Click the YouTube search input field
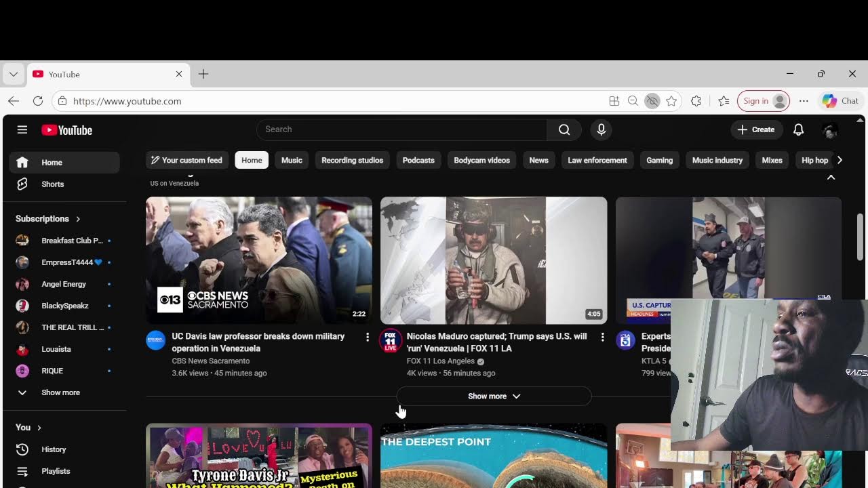The height and width of the screenshot is (488, 868). 401,129
